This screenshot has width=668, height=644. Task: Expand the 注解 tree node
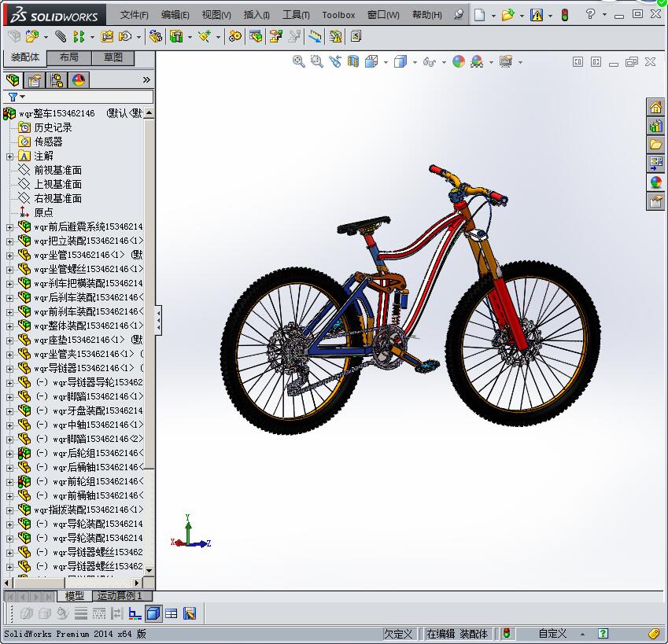click(9, 156)
